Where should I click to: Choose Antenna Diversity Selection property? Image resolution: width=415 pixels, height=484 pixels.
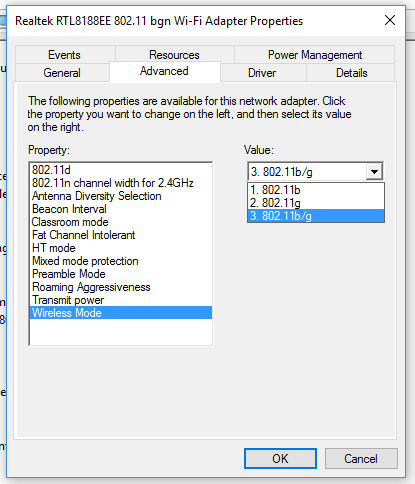(x=121, y=196)
